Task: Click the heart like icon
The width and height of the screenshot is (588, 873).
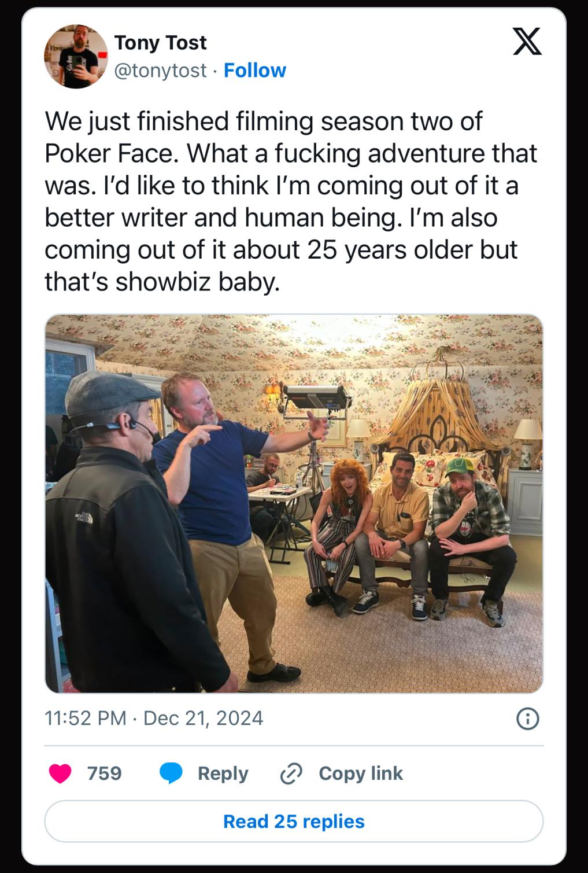Action: 60,773
